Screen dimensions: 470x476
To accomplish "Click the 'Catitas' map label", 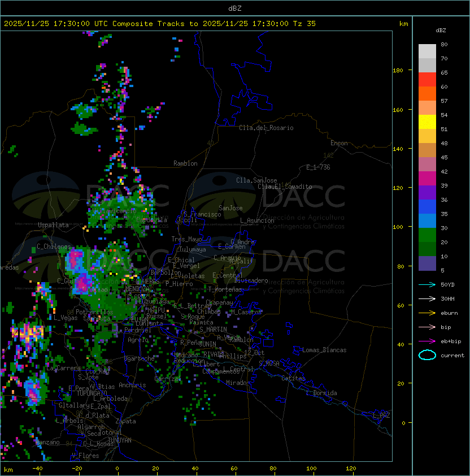I will point(293,378).
